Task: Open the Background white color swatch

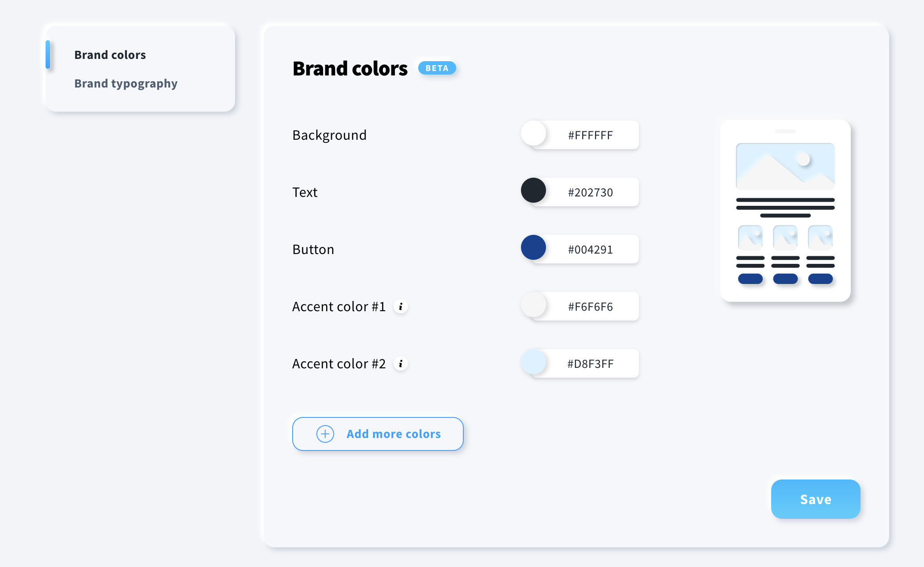Action: tap(533, 133)
